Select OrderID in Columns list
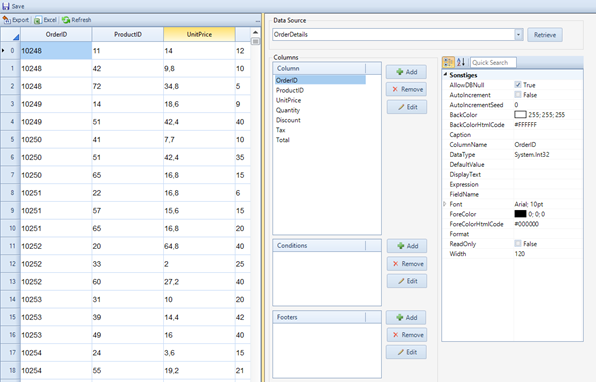Image resolution: width=596 pixels, height=382 pixels. point(320,80)
